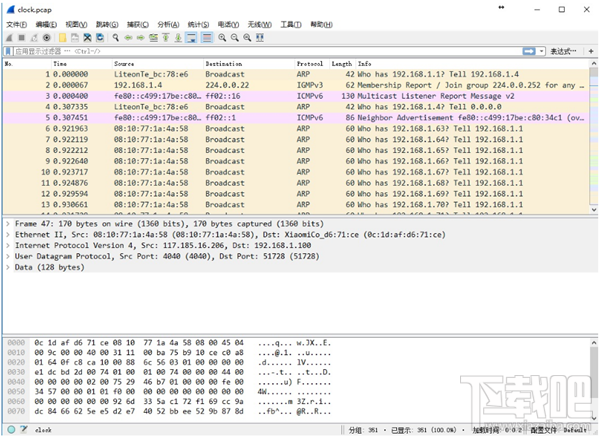Toggle packet list colorization
The image size is (600, 436).
206,37
